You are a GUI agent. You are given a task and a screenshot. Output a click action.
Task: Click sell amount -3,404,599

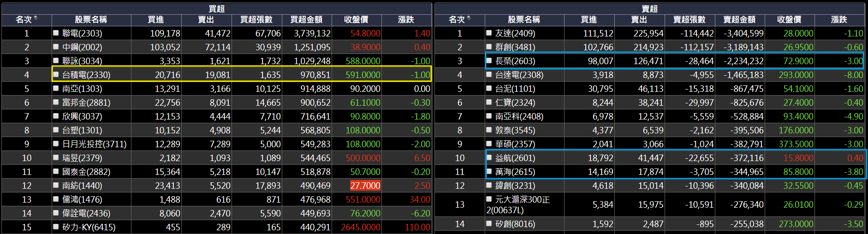pyautogui.click(x=743, y=33)
